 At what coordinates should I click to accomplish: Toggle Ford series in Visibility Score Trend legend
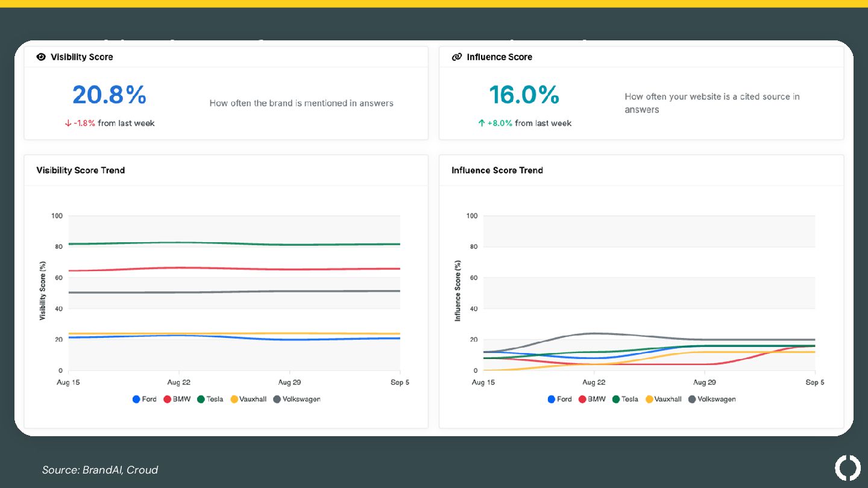coord(145,399)
